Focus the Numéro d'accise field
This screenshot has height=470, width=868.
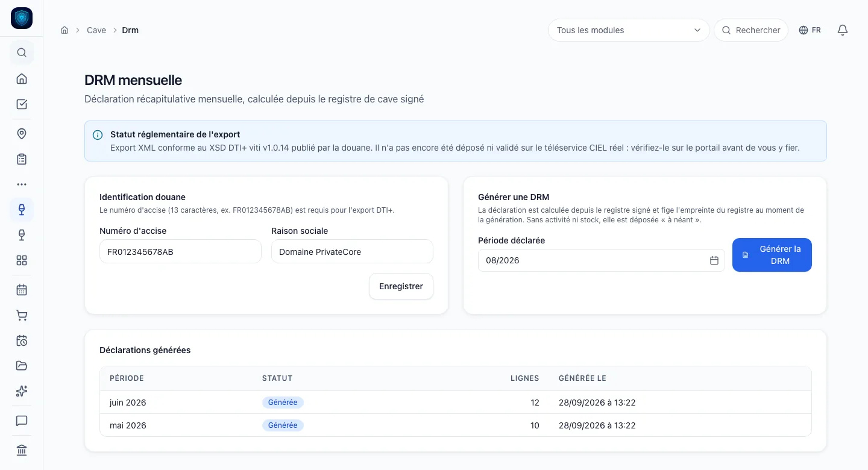point(180,251)
